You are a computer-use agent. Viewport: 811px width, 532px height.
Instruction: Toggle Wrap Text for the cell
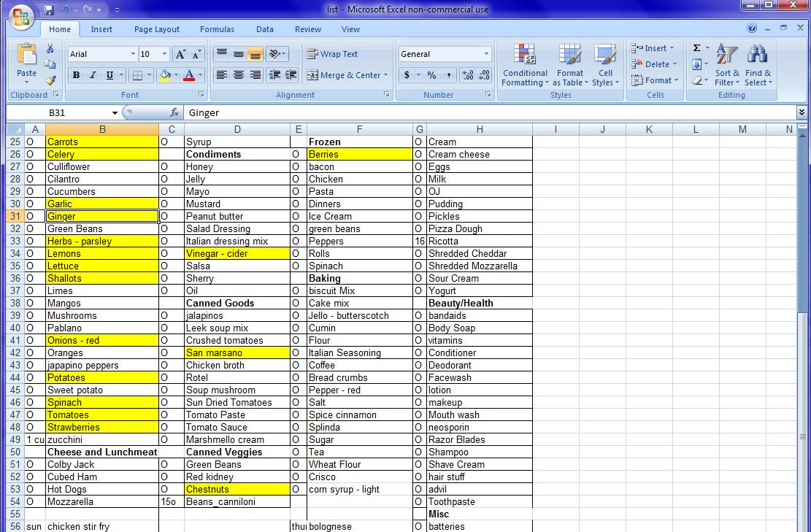(332, 54)
